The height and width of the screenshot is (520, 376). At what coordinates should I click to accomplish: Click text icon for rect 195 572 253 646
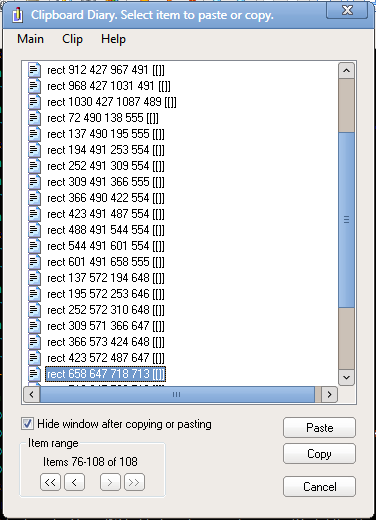[34, 294]
